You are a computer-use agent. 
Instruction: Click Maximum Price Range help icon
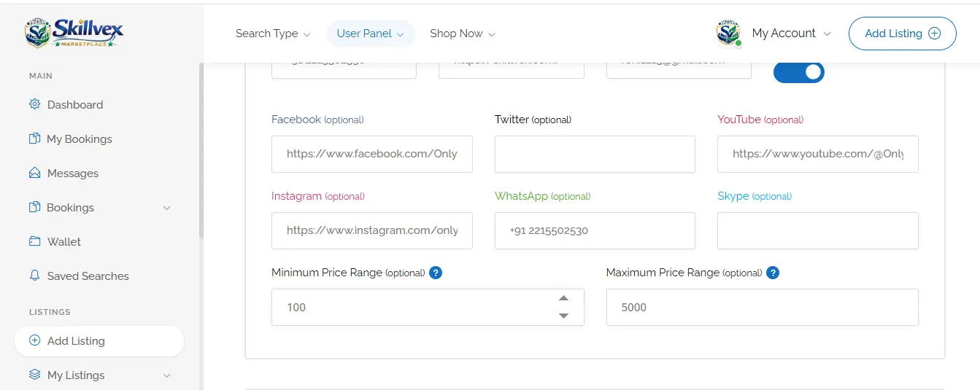(773, 273)
